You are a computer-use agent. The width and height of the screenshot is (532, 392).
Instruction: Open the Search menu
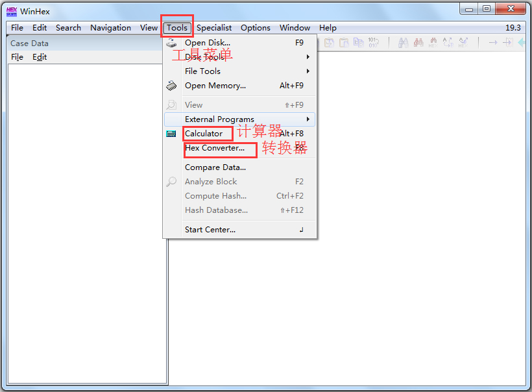(x=69, y=27)
